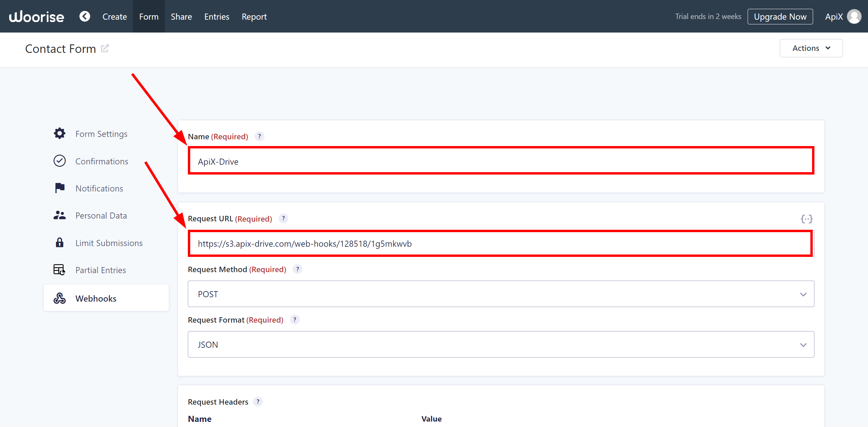Insert merge tag via curly braces icon
Image resolution: width=868 pixels, height=427 pixels.
click(807, 219)
